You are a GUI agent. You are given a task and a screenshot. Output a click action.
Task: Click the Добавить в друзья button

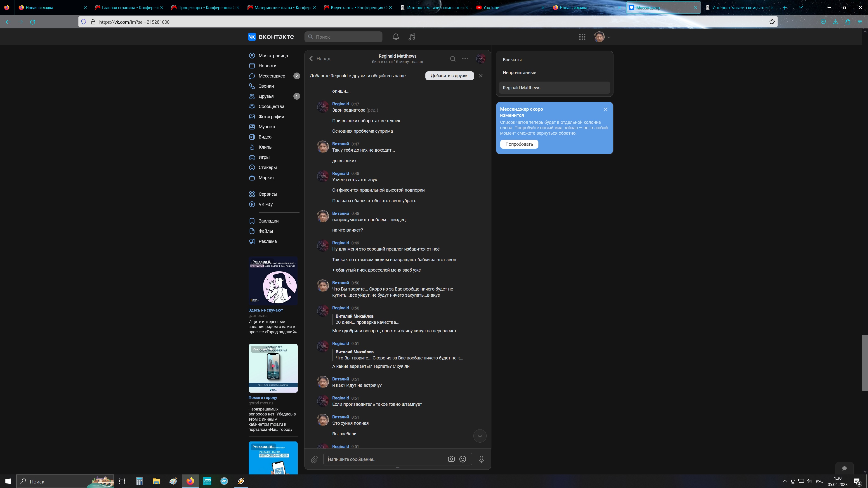click(x=449, y=76)
